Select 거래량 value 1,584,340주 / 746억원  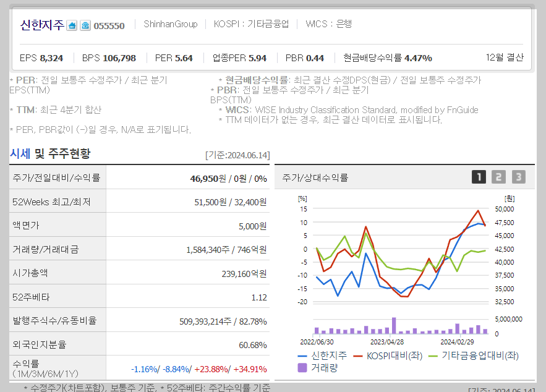(226, 250)
